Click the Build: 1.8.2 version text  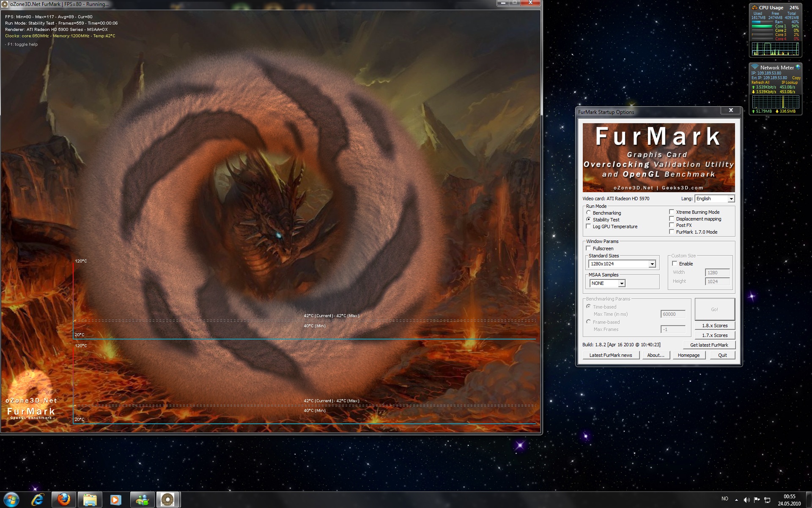[x=621, y=345]
